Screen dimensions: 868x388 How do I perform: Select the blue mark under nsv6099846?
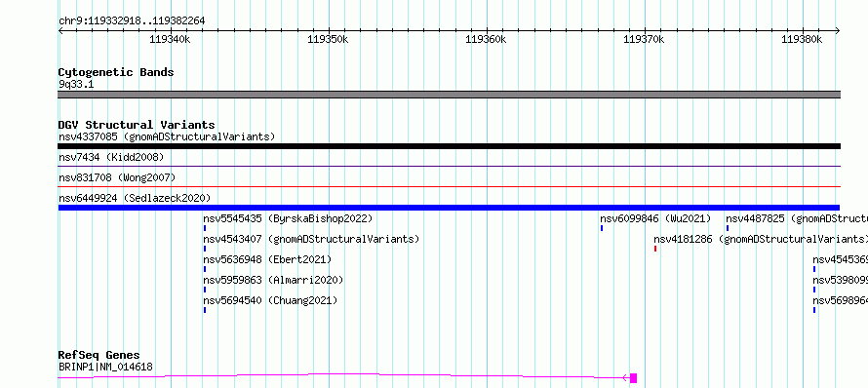(x=602, y=228)
